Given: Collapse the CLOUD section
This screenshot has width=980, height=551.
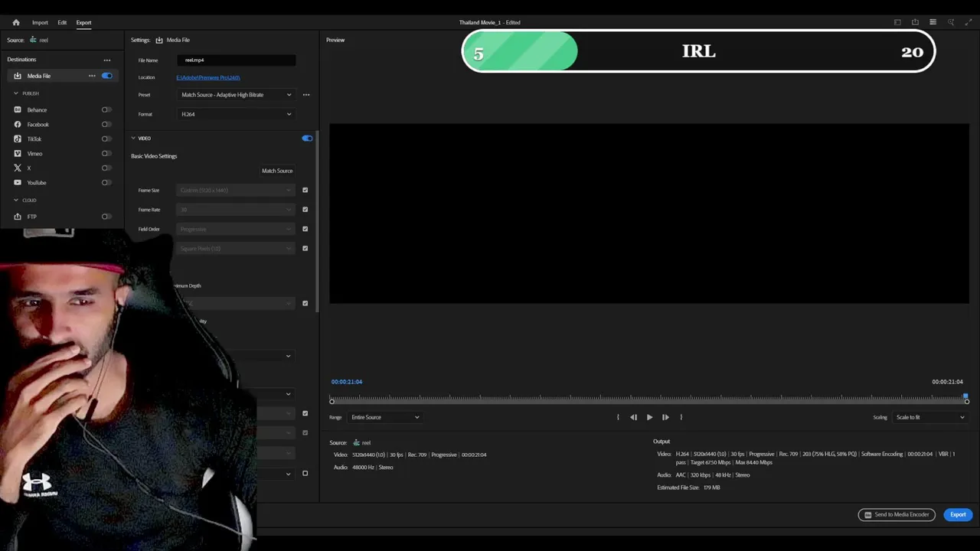Looking at the screenshot, I should point(16,200).
